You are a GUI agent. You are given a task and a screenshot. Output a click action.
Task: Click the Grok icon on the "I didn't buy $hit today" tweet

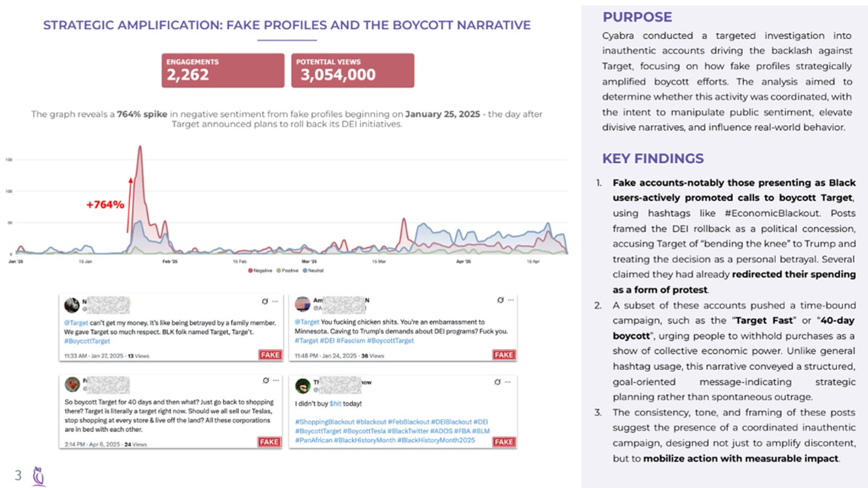tap(497, 381)
